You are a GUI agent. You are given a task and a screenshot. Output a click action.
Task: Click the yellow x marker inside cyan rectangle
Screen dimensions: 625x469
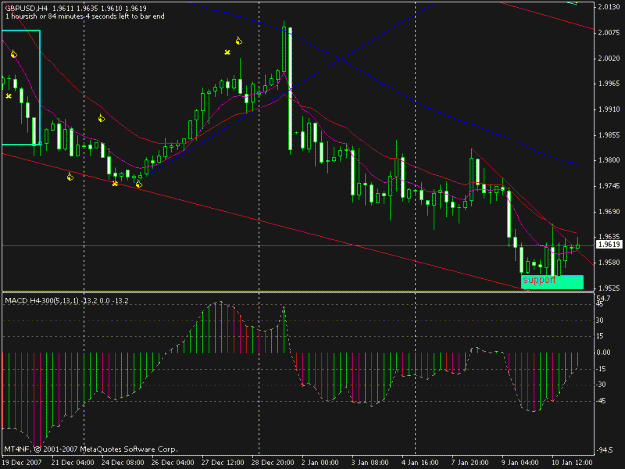[x=8, y=96]
